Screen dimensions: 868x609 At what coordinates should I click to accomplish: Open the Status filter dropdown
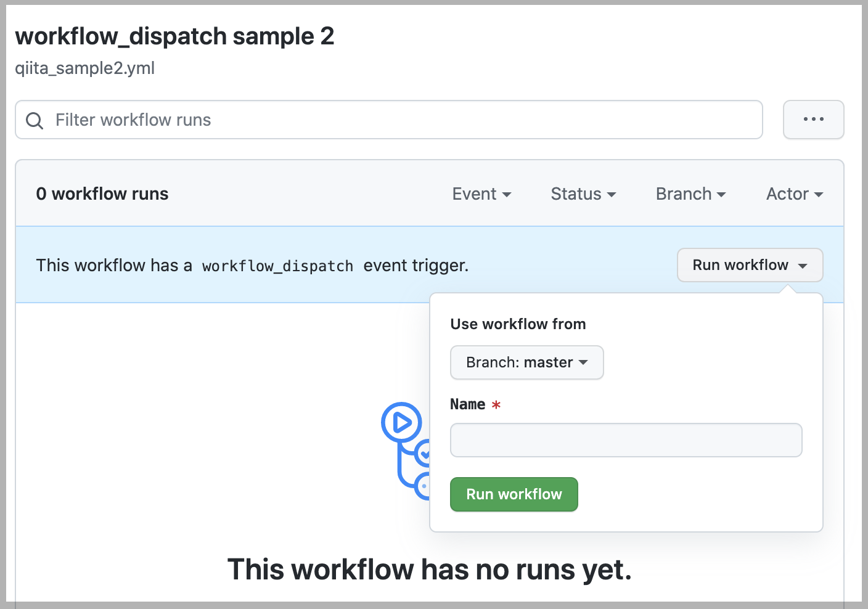point(583,194)
